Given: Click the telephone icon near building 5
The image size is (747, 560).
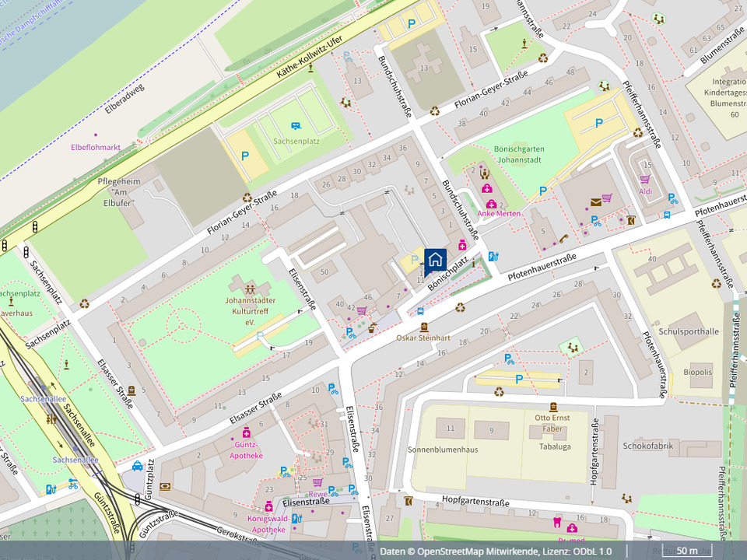Looking at the screenshot, I should click(563, 239).
